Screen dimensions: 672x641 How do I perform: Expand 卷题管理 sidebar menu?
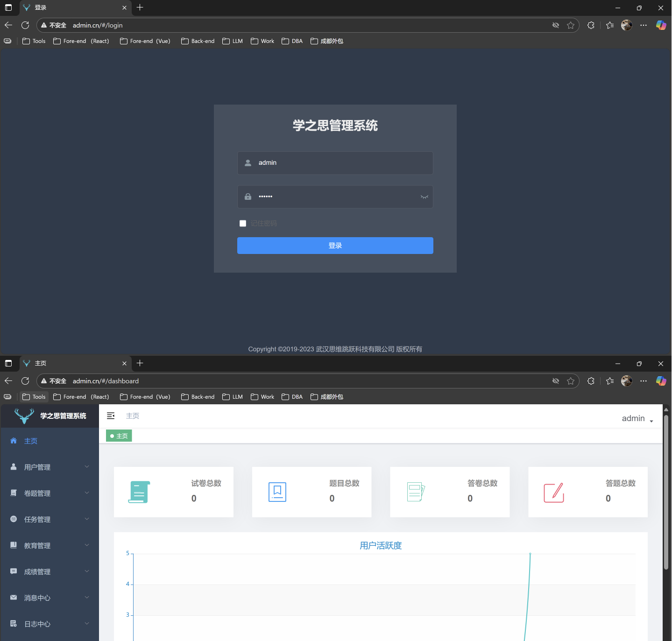click(x=50, y=493)
